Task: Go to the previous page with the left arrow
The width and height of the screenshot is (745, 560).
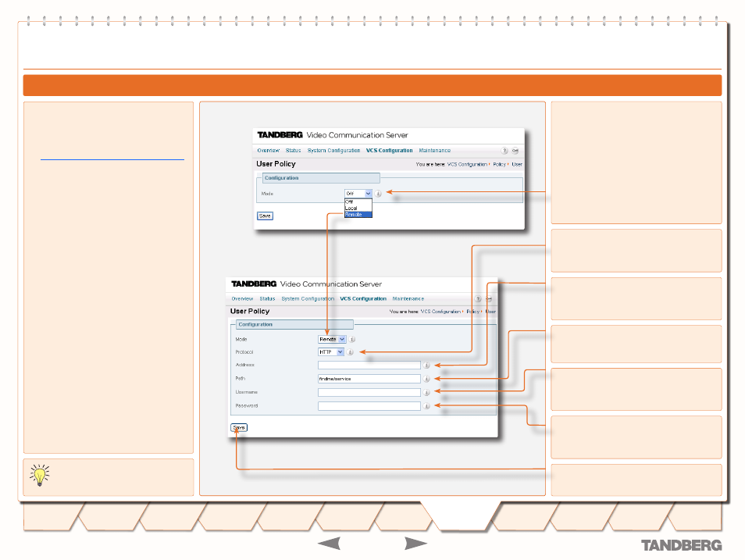Action: (x=329, y=544)
